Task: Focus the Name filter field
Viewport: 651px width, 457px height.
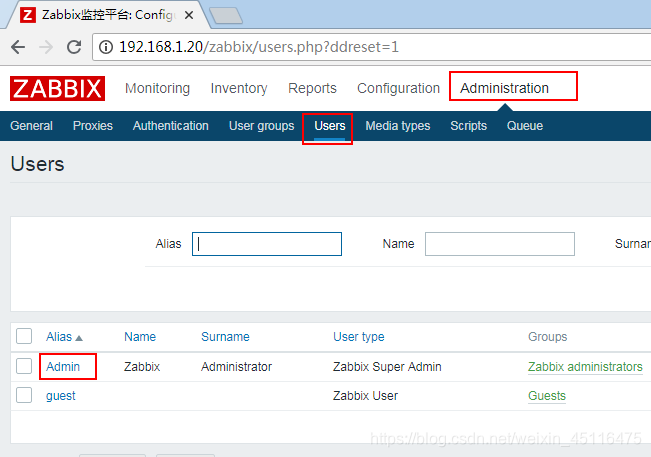Action: [x=500, y=244]
